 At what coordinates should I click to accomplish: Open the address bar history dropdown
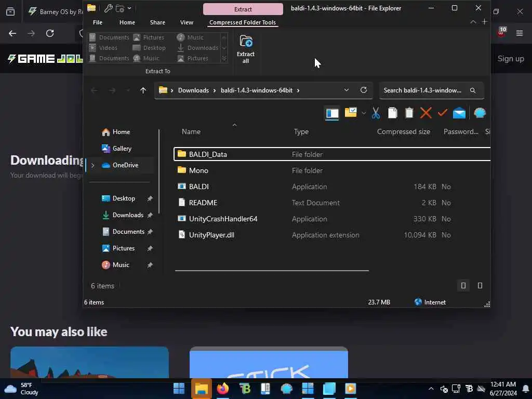(346, 90)
